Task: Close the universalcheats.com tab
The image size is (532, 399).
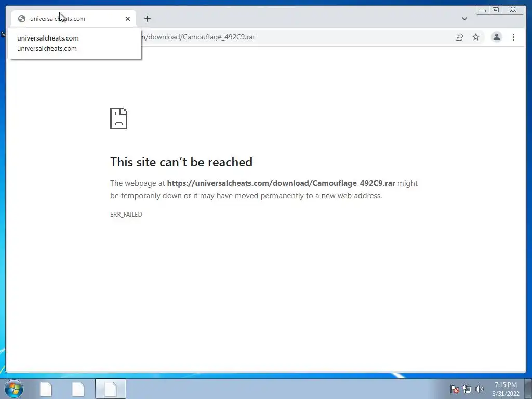Action: pos(128,19)
